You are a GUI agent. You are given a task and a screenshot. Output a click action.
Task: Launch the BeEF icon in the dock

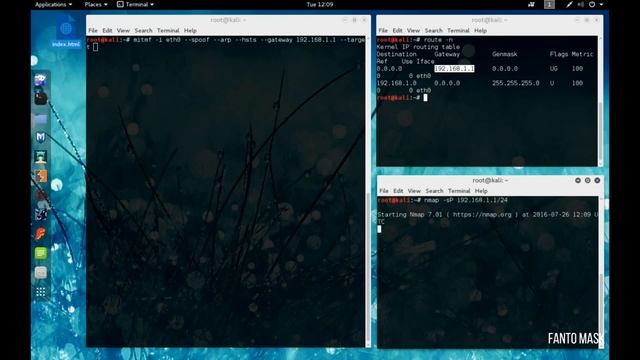pyautogui.click(x=40, y=214)
